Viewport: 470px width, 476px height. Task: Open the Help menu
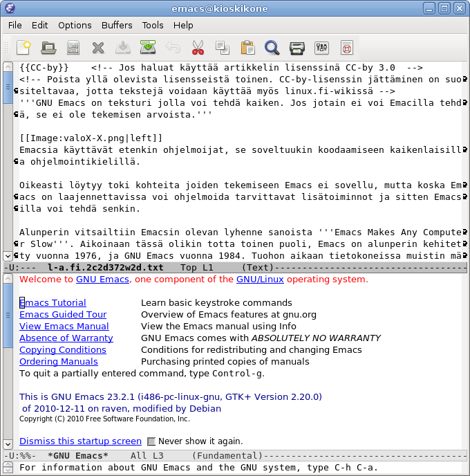pos(183,25)
